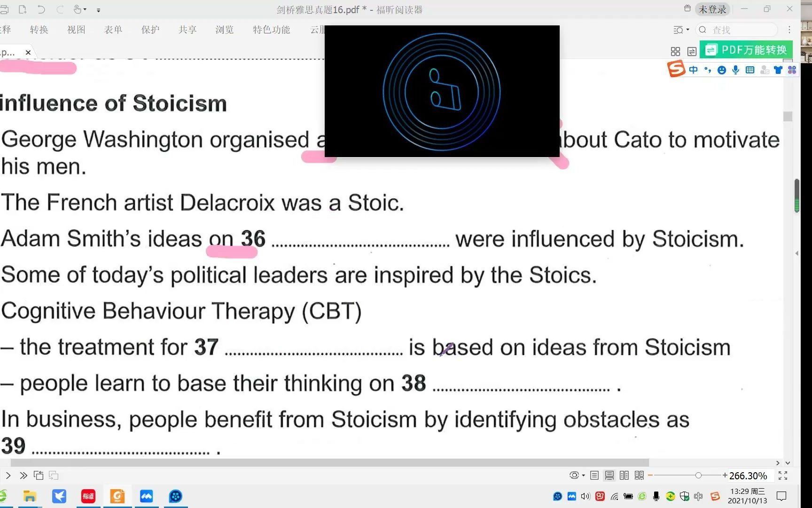Select single page view mode
This screenshot has width=812, height=508.
pos(594,476)
